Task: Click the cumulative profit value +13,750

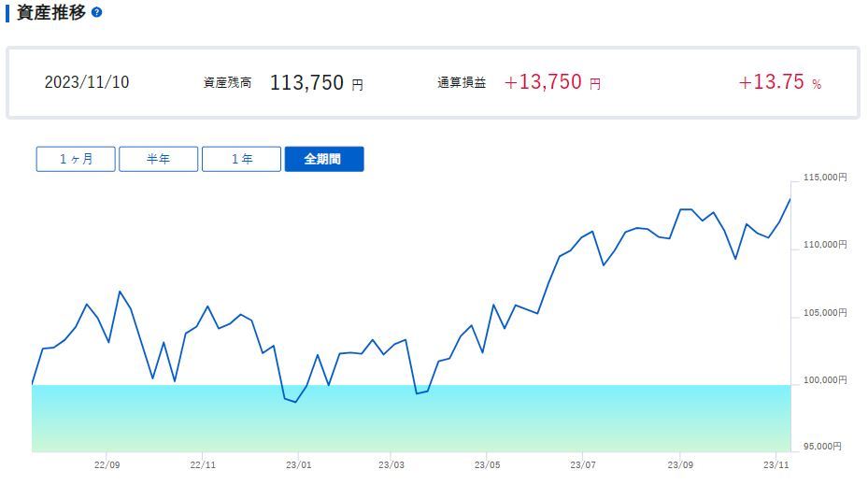Action: [543, 82]
